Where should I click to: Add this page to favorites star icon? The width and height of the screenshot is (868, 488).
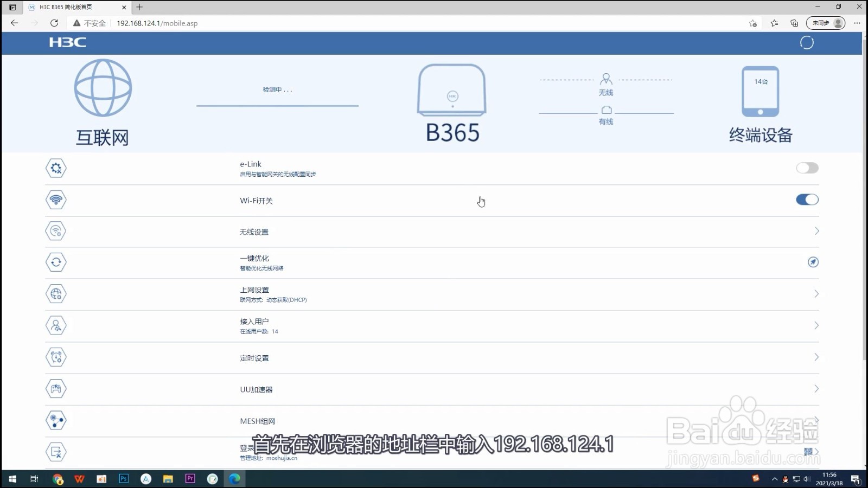[753, 23]
